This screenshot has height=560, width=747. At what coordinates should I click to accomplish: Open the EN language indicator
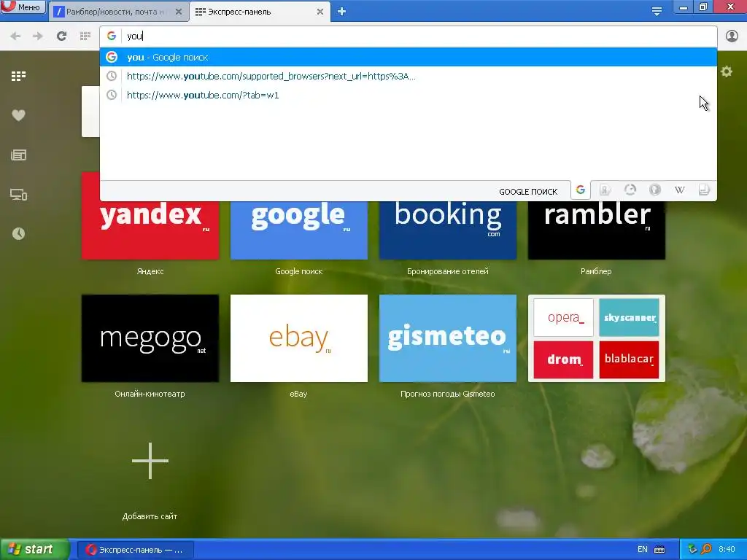tap(642, 550)
